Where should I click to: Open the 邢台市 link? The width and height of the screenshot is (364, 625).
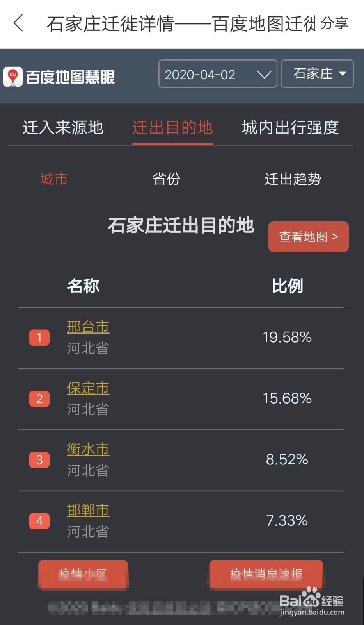point(88,327)
